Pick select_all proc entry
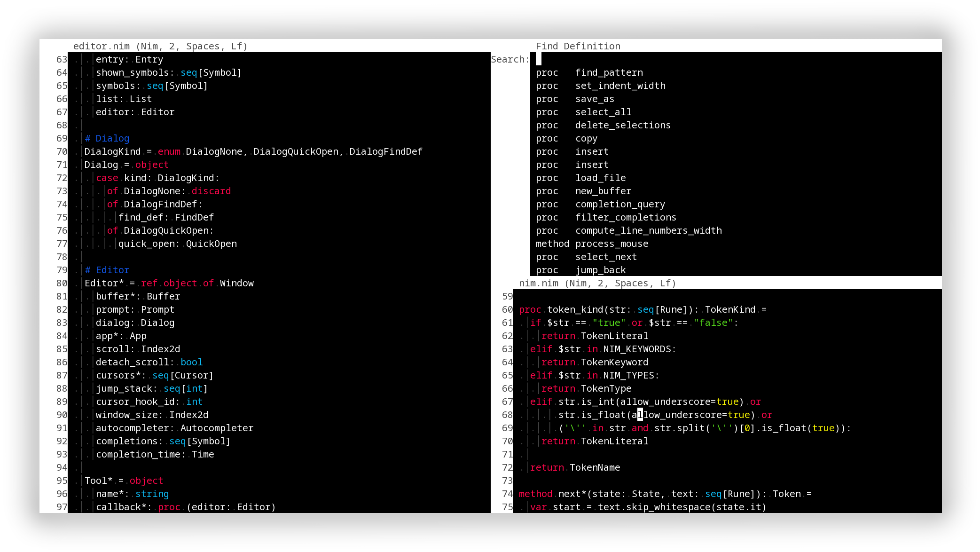This screenshot has height=552, width=980. pos(603,112)
